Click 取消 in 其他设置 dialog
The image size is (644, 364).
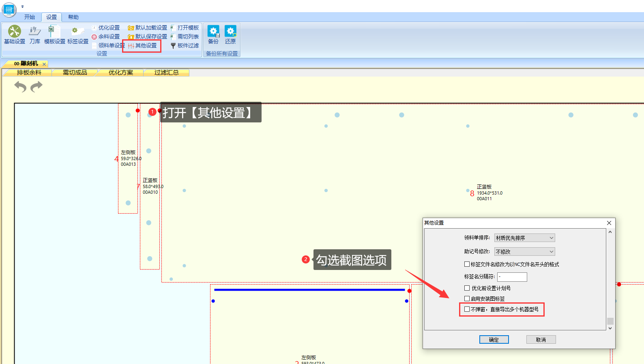tap(541, 340)
